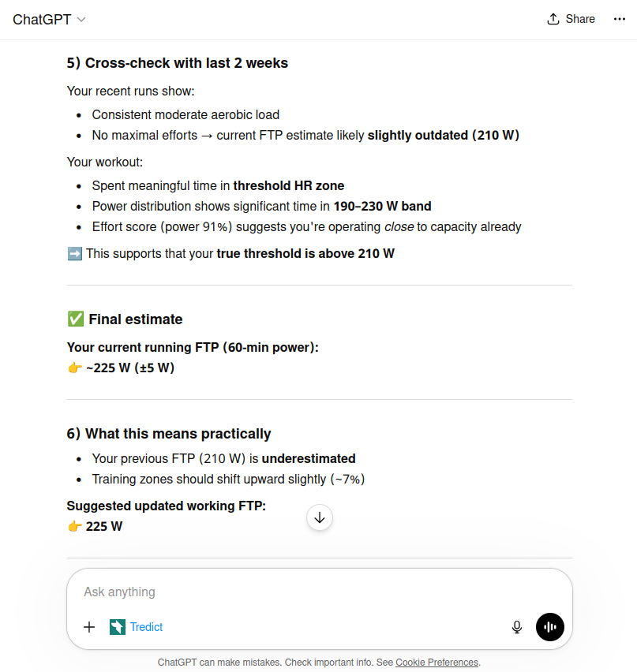Click the pointing hand emoji beside ~225 W (±5 W)
Screen dimensions: 637x672
click(x=75, y=368)
